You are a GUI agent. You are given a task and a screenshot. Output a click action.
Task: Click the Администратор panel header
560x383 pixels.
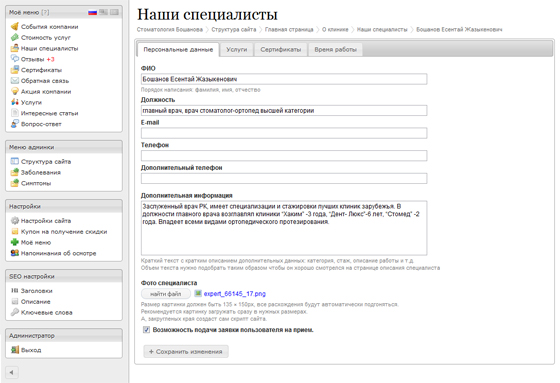click(x=64, y=336)
